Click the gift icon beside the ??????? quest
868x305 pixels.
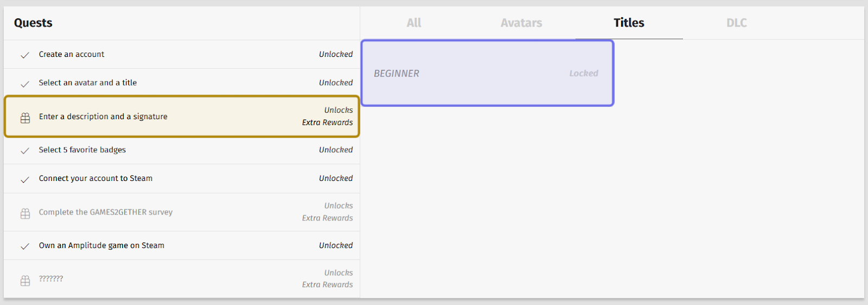25,280
